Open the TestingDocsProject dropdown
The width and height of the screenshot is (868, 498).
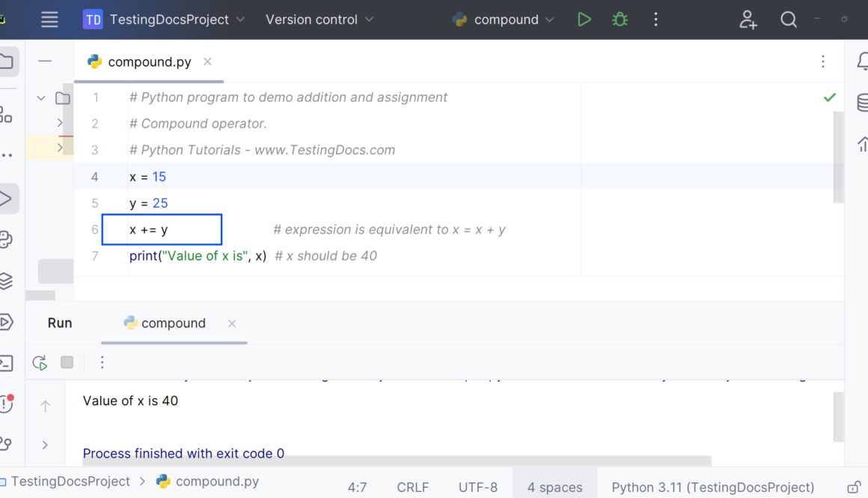[165, 19]
